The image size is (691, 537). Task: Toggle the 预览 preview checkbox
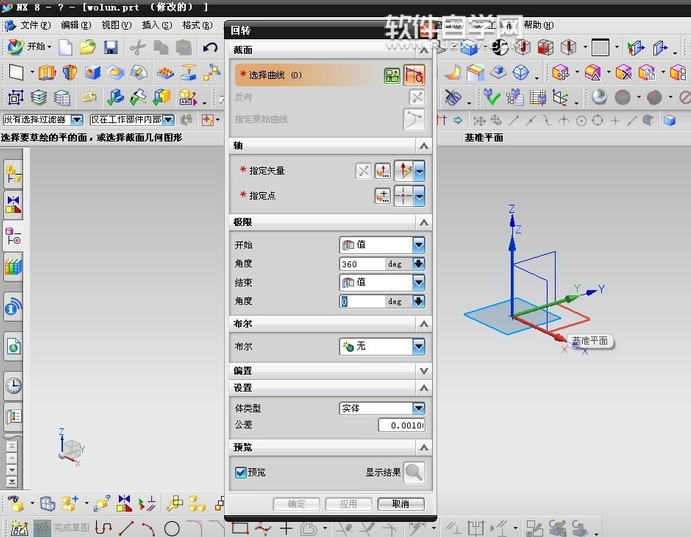click(241, 473)
